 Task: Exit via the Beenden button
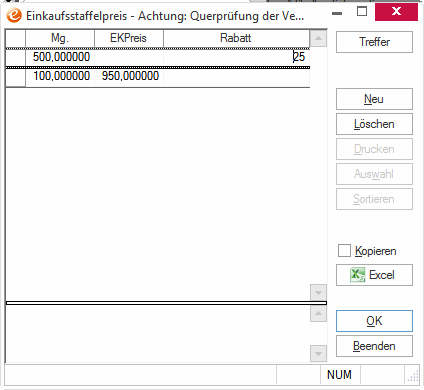pyautogui.click(x=374, y=346)
